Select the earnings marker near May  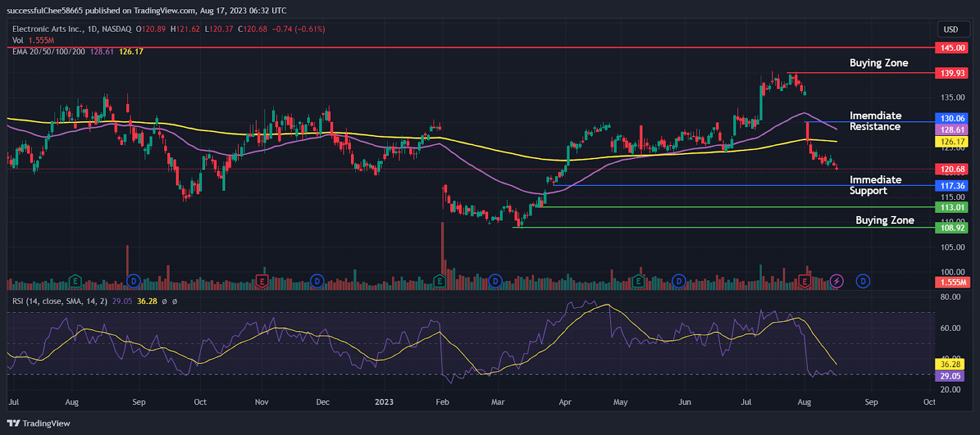(x=638, y=281)
